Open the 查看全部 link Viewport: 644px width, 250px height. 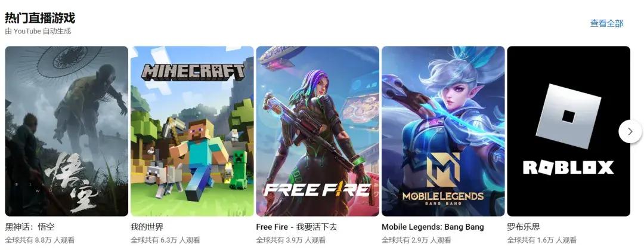(x=606, y=23)
